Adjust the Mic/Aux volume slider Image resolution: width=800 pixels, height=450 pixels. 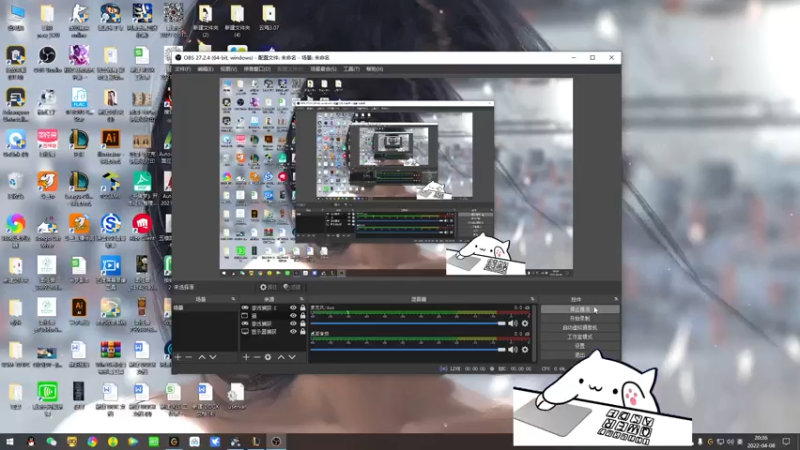pyautogui.click(x=408, y=323)
